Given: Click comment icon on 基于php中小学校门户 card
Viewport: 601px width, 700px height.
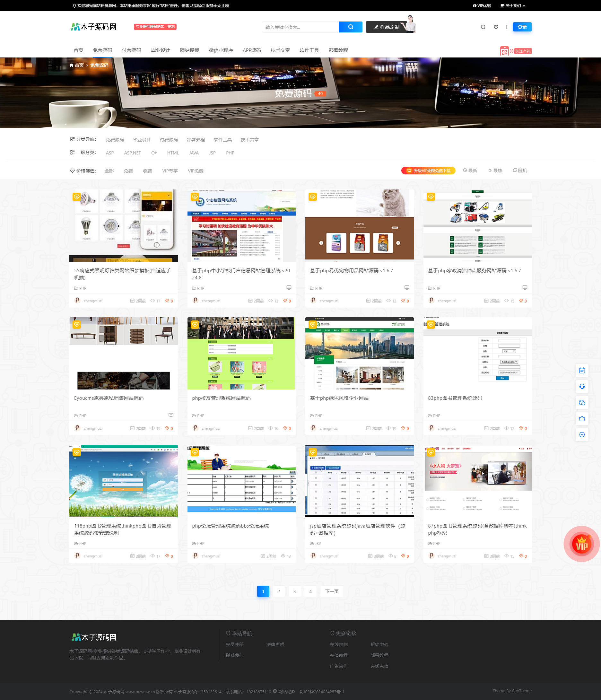Looking at the screenshot, I should 289,287.
